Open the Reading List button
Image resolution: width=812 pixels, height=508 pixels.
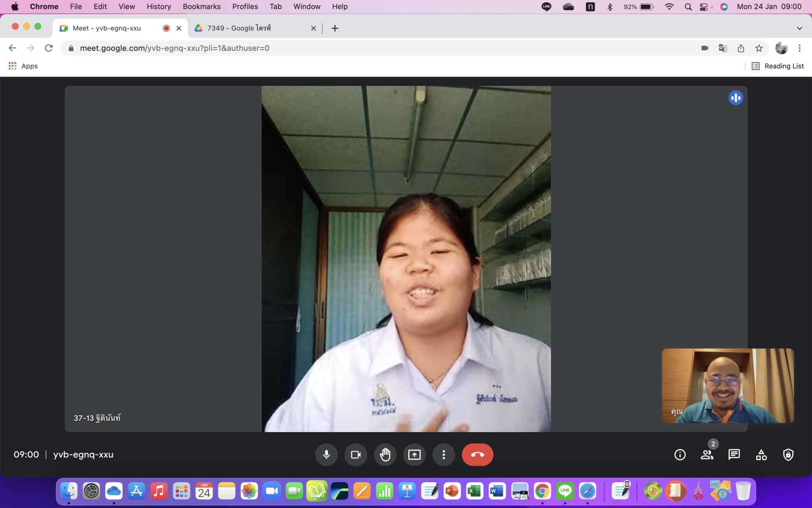point(778,66)
